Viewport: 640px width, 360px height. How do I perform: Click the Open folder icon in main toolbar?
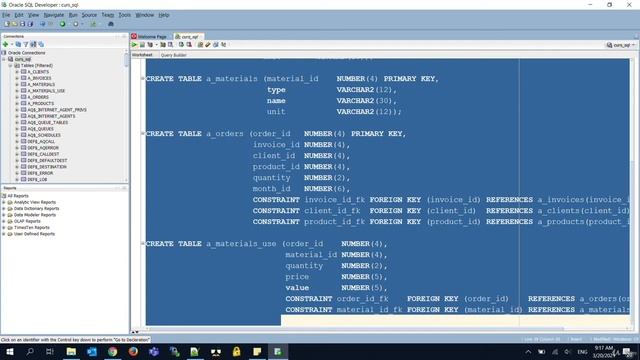point(15,24)
